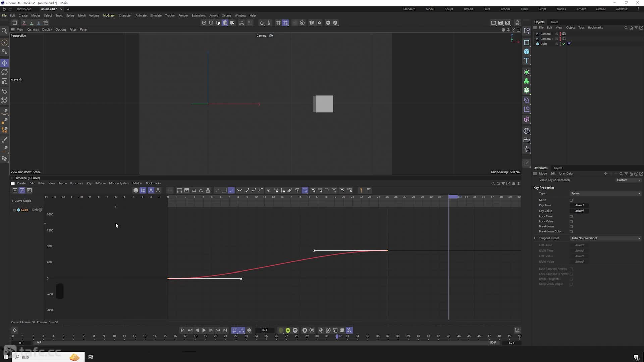Image resolution: width=644 pixels, height=362 pixels.
Task: Open the Custom mode dropdown in Attributes
Action: [x=628, y=180]
